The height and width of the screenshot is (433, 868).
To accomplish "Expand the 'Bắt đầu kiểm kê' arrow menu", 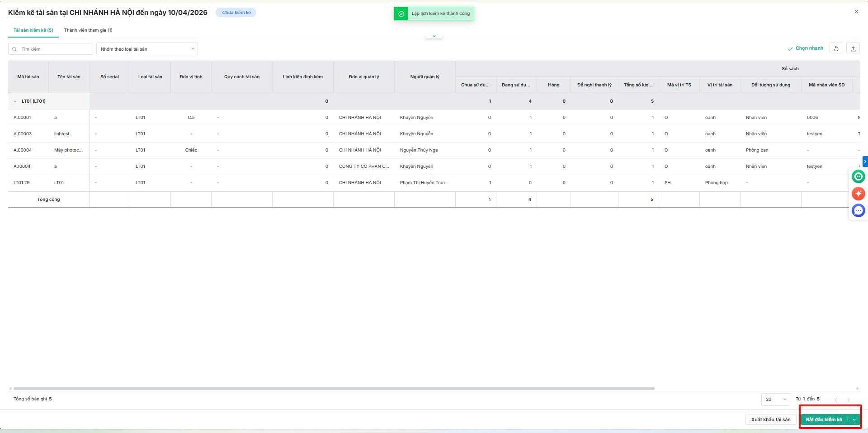I will 854,420.
